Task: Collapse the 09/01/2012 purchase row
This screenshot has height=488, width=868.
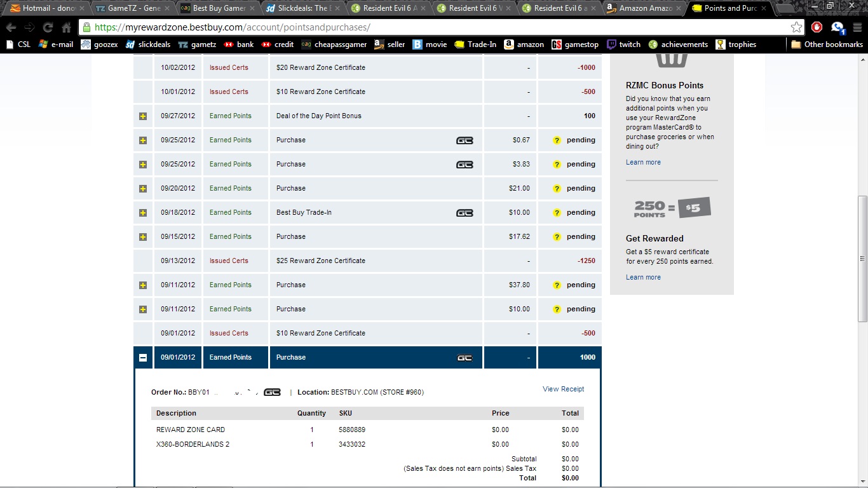Action: [143, 358]
